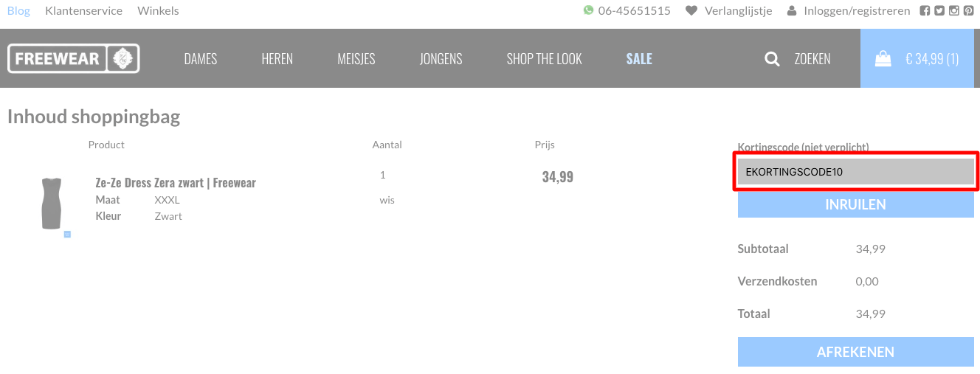Open the Klantenservice link
The image size is (980, 374).
pos(83,10)
